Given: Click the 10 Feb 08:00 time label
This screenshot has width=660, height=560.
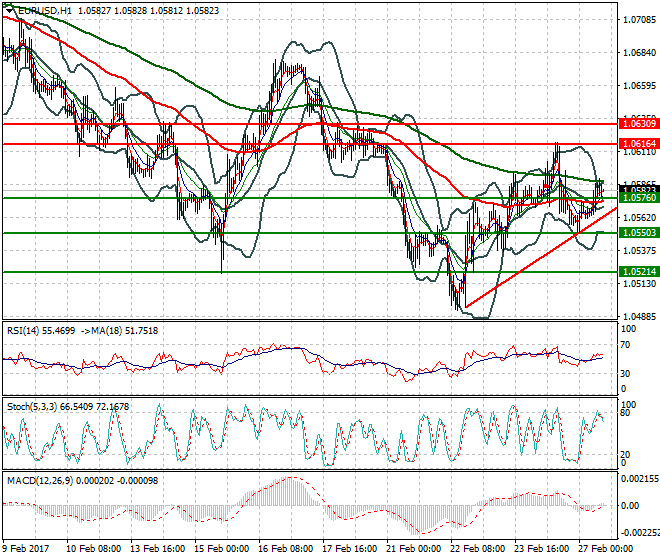Looking at the screenshot, I should (93, 549).
